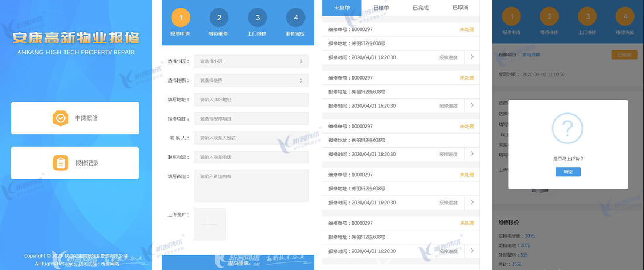Image resolution: width=644 pixels, height=270 pixels.
Task: Switch to the 已接单 tab
Action: pyautogui.click(x=381, y=8)
